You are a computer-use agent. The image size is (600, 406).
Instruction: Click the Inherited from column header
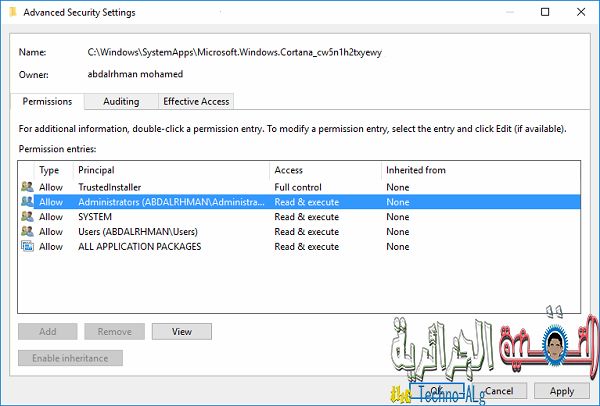point(481,170)
